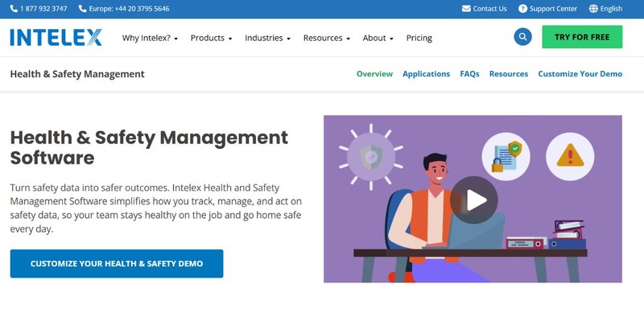Screen dimensions: 644x326
Task: Change language from English
Action: coord(611,9)
